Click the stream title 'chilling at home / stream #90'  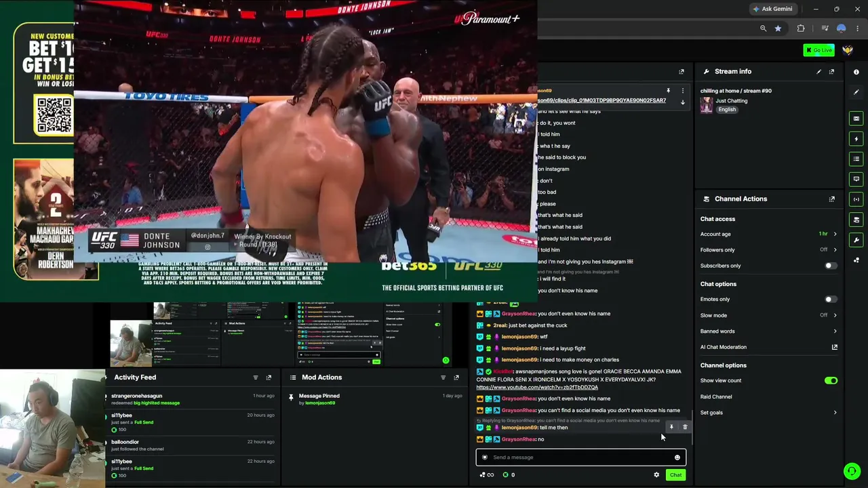736,91
